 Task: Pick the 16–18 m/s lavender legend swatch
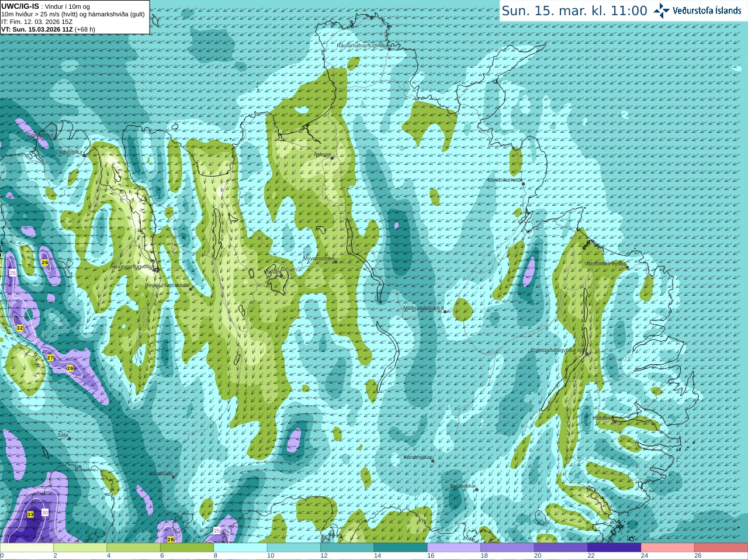454,548
